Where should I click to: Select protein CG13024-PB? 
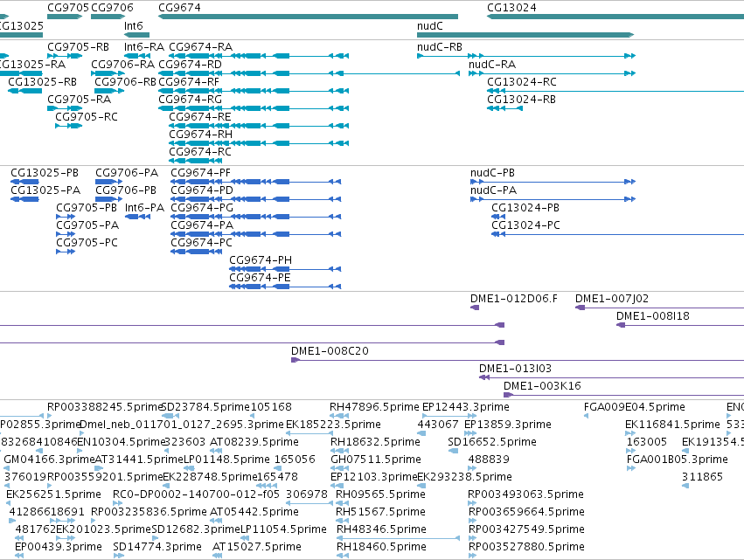(525, 208)
